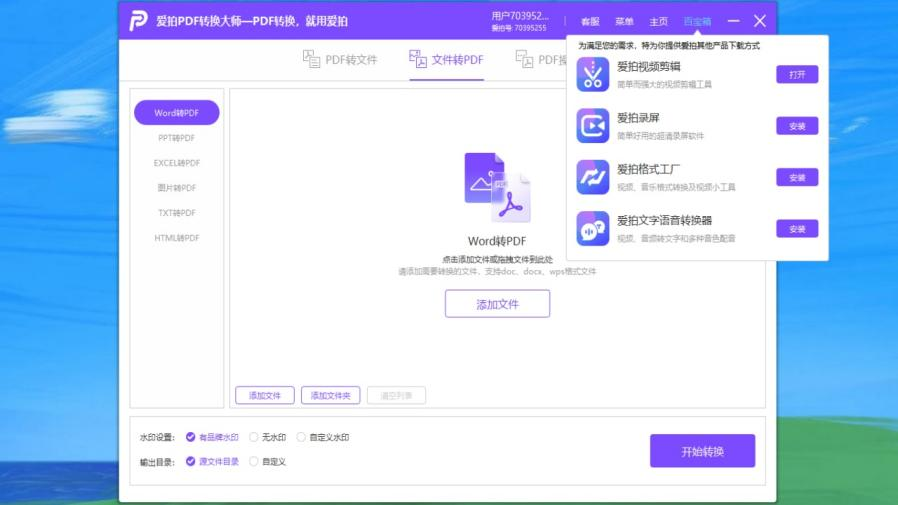Select 无水印 watermark option

pos(267,437)
